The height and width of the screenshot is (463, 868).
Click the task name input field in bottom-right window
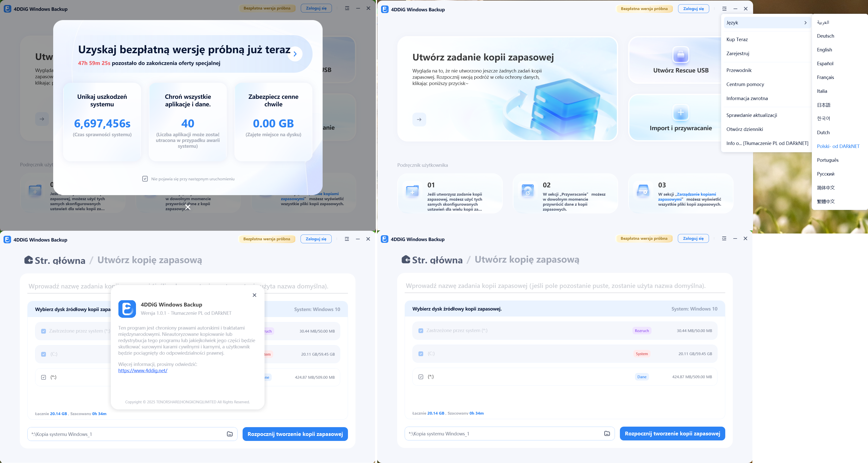[x=564, y=286]
